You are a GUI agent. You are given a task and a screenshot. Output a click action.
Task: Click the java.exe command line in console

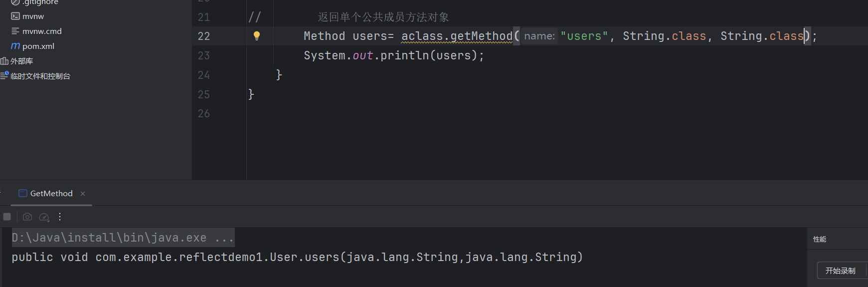123,238
